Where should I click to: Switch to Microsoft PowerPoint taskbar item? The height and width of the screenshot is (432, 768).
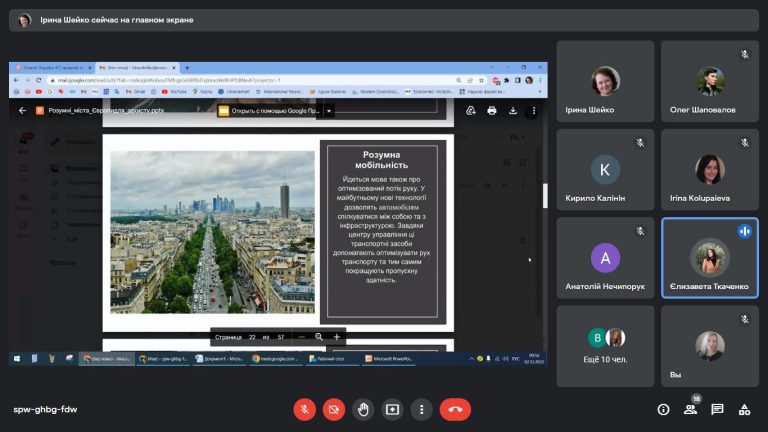390,359
